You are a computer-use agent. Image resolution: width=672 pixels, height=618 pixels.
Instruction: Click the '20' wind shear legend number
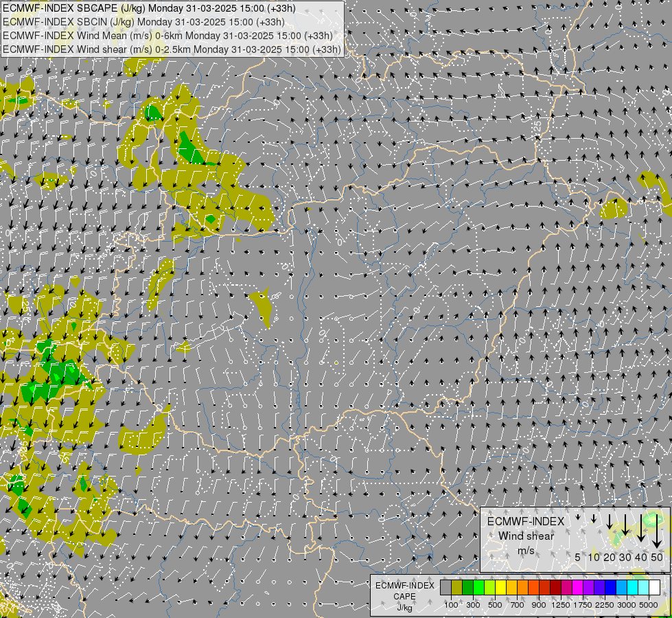click(x=610, y=557)
